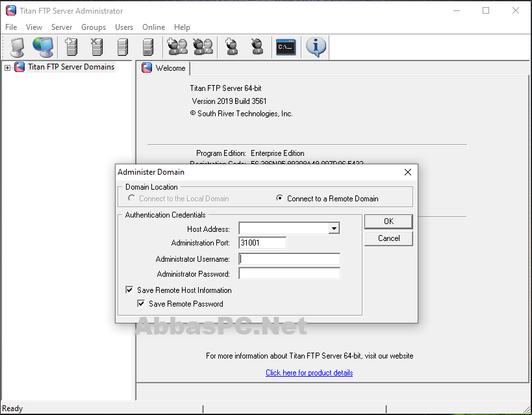Select Connect to the Local Domain radio
The height and width of the screenshot is (415, 532).
point(131,198)
